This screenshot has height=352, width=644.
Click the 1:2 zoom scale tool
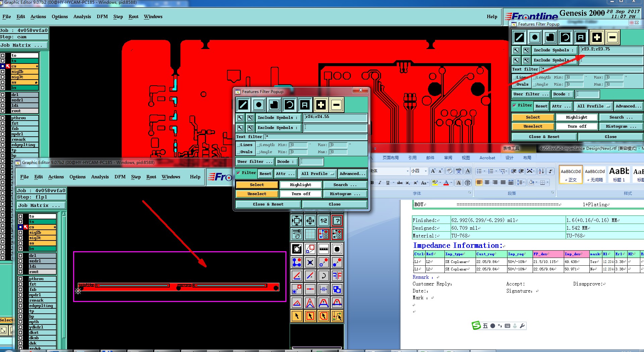pos(323,221)
